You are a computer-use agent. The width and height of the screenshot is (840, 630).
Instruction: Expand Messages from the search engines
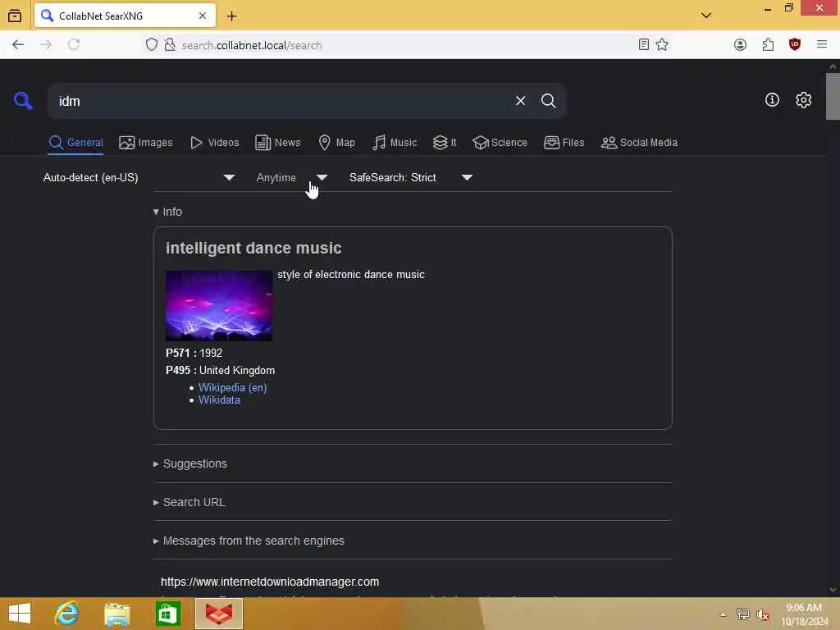(x=249, y=541)
